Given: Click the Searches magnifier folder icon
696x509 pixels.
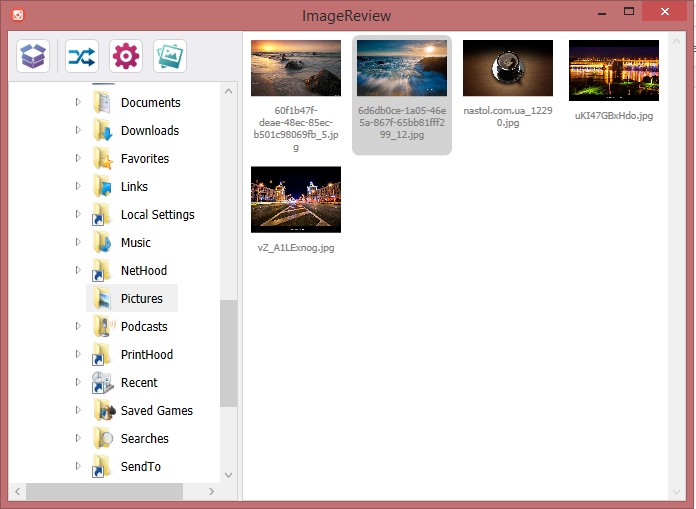Looking at the screenshot, I should click(x=103, y=438).
